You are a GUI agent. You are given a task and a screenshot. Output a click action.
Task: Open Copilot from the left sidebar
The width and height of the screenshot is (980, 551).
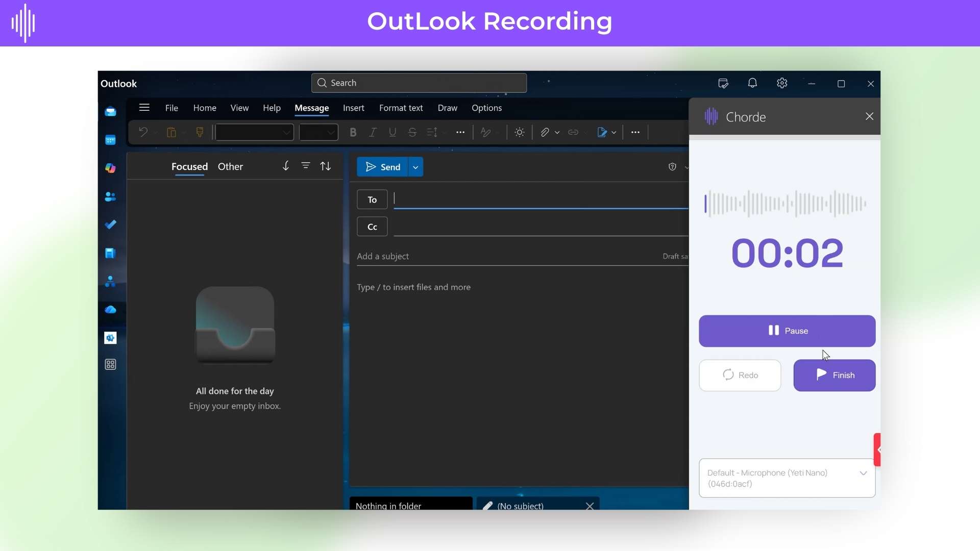click(110, 168)
